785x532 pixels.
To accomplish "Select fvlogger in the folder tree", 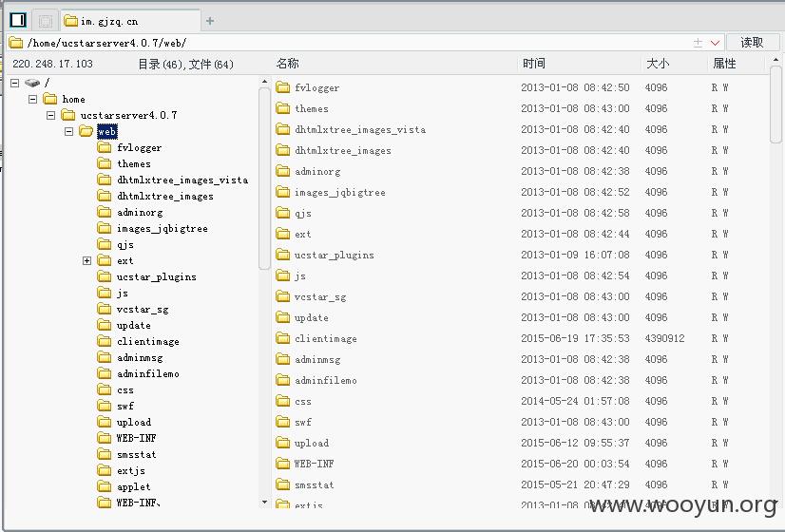I will pyautogui.click(x=139, y=147).
